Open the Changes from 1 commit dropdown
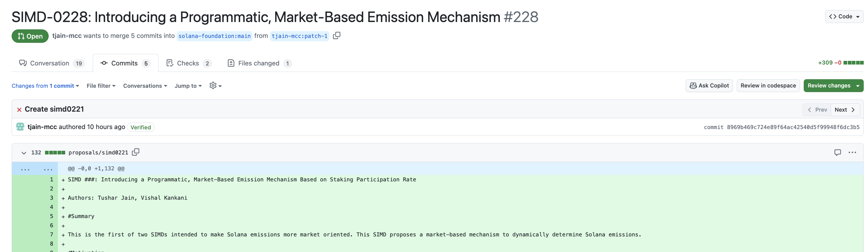 (x=45, y=86)
